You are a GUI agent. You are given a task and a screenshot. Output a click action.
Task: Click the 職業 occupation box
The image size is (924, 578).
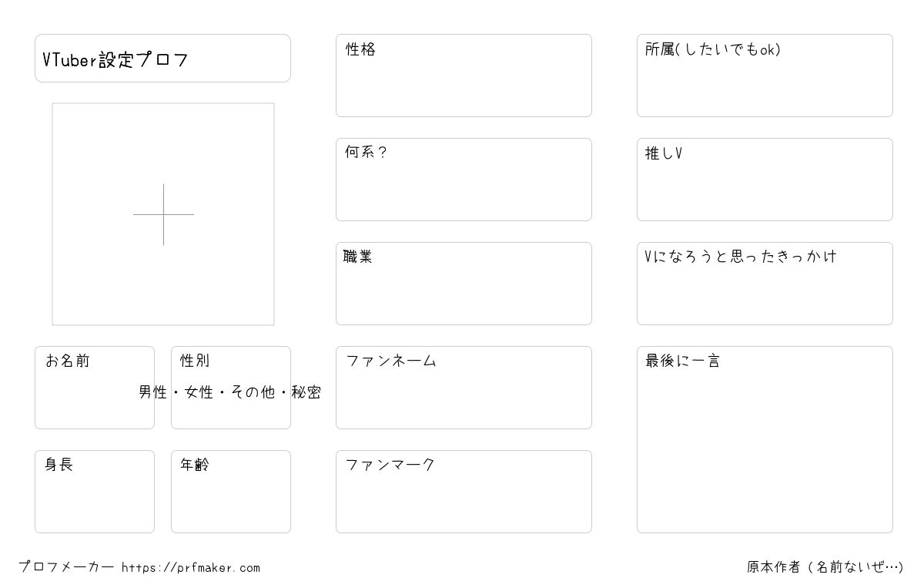(464, 284)
